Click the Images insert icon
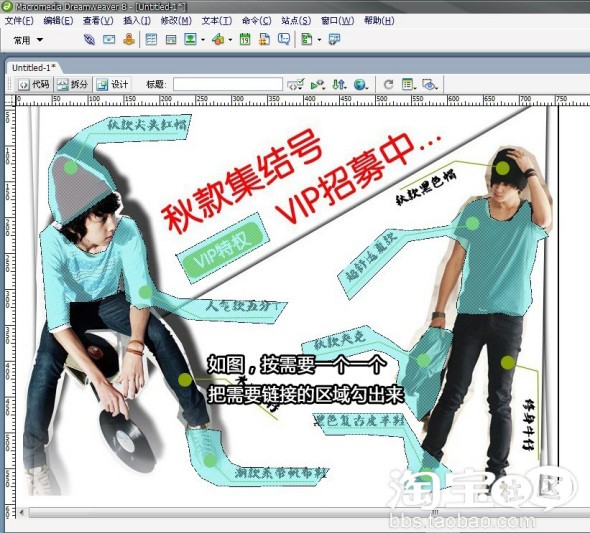 (x=190, y=39)
